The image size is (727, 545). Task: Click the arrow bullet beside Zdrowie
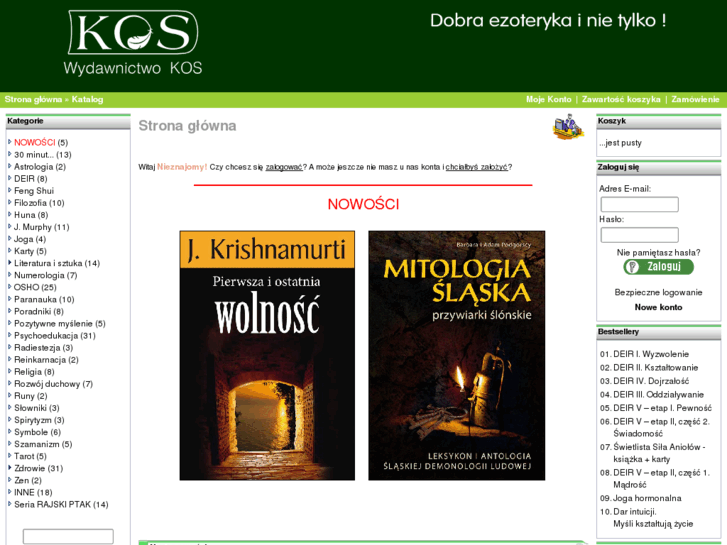pyautogui.click(x=10, y=468)
